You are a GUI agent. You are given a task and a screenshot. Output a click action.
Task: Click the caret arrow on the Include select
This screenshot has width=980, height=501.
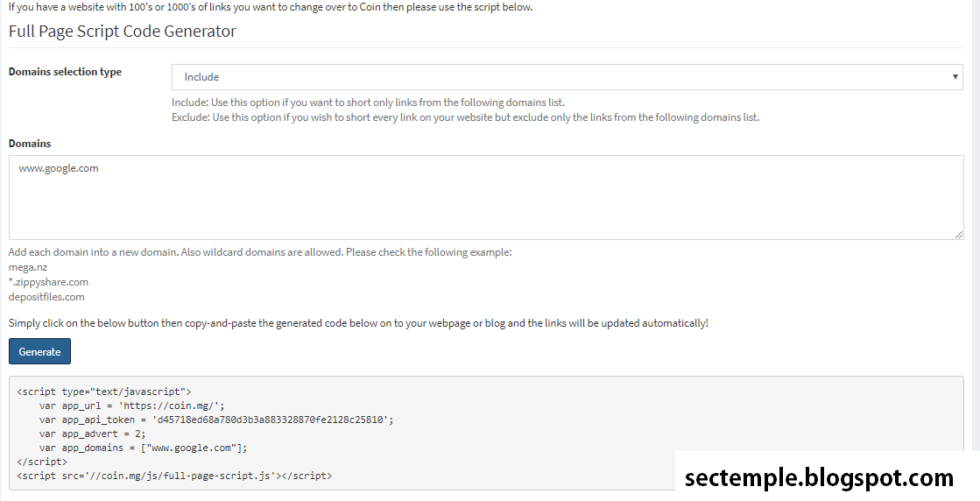[955, 77]
